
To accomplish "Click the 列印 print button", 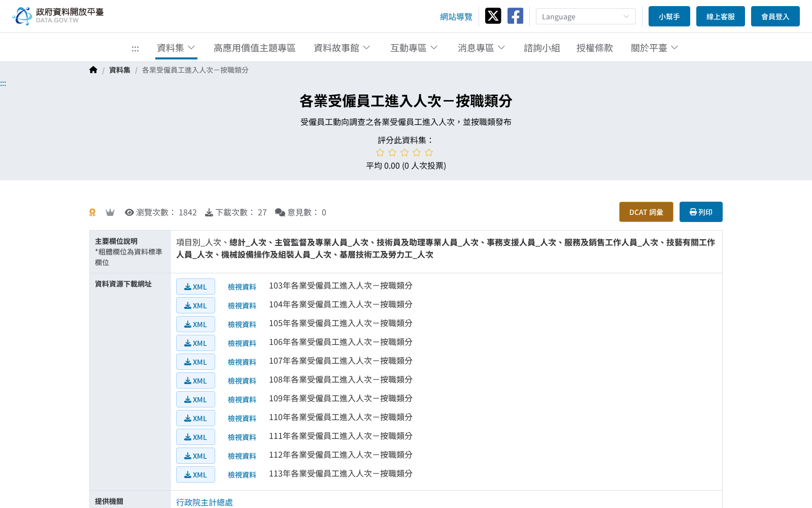I will 701,212.
